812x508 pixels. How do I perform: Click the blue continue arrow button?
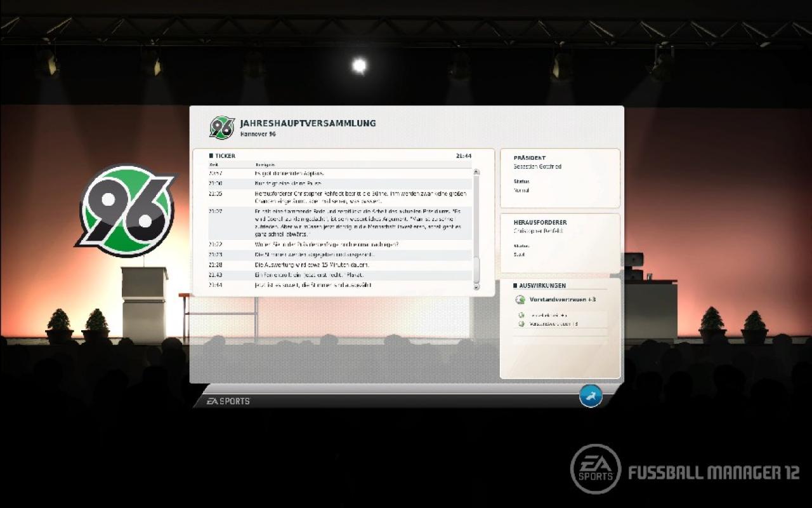[x=591, y=396]
